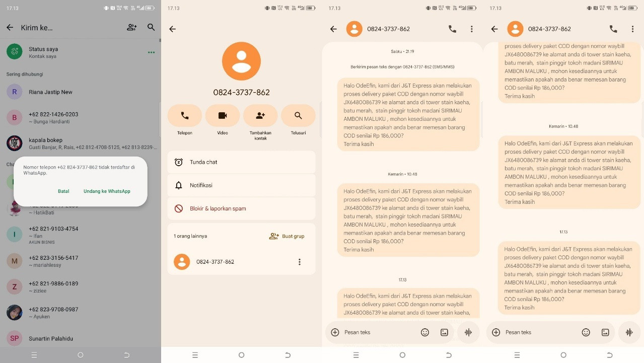
Task: Tap plus attachment icon in fourth screen
Action: click(x=496, y=332)
